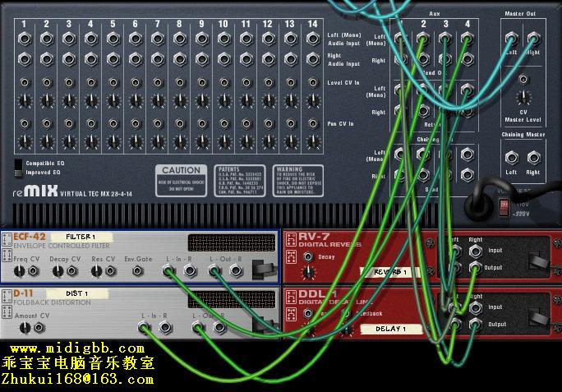Click channel 3 Right audio input jack
This screenshot has width=562, height=392.
pyautogui.click(x=69, y=59)
